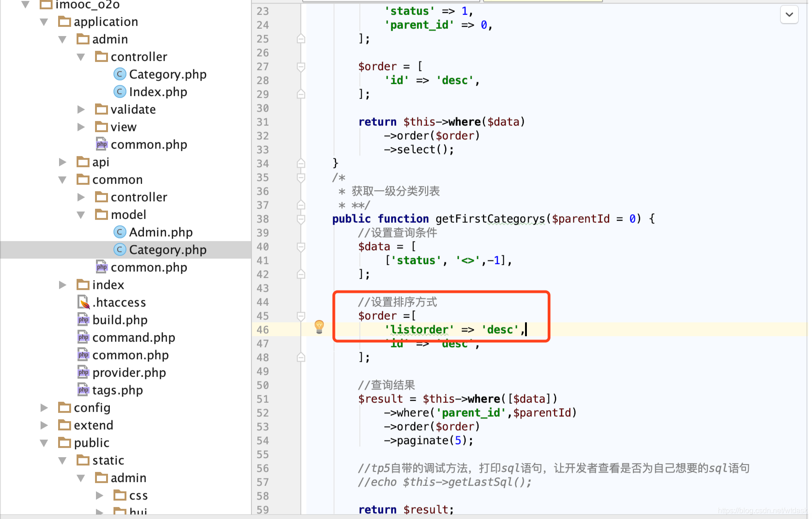Viewport: 812px width, 519px height.
Task: Expand the view folder arrow
Action: point(81,127)
